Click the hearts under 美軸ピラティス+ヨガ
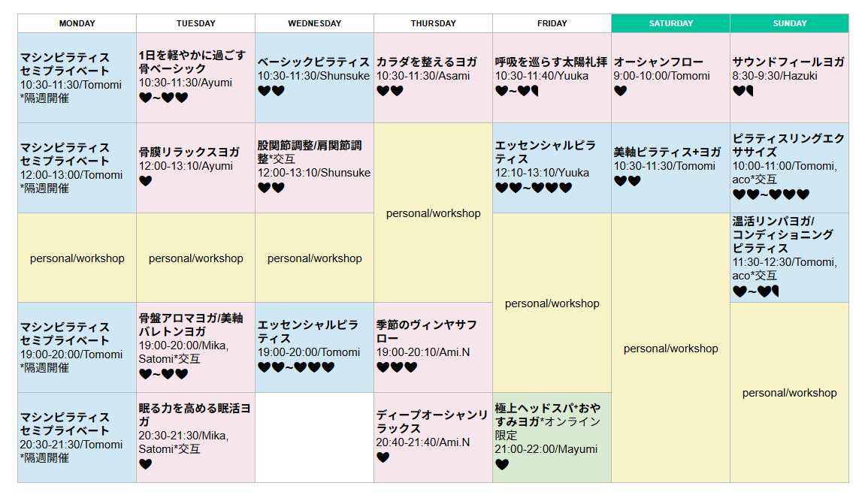The image size is (868, 501). (628, 180)
